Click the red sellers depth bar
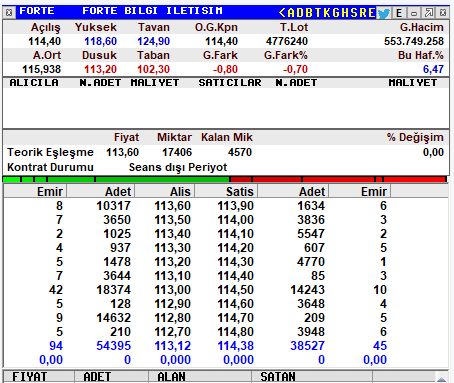The image size is (454, 383). point(338,179)
